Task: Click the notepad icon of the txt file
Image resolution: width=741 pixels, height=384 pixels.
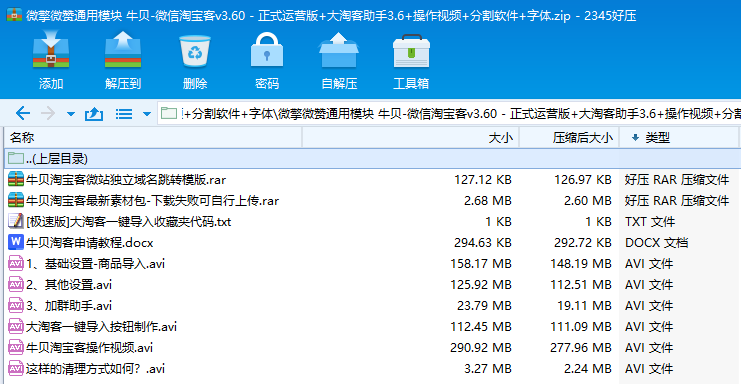Action: [x=16, y=221]
